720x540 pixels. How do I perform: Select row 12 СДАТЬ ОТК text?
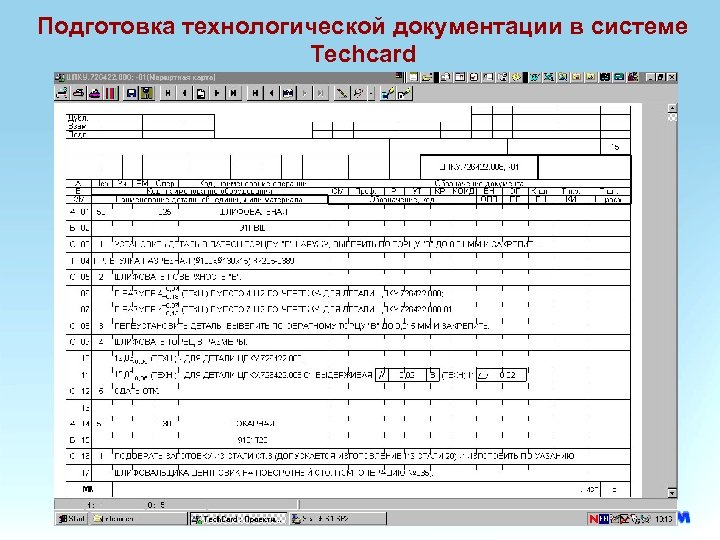tap(136, 391)
